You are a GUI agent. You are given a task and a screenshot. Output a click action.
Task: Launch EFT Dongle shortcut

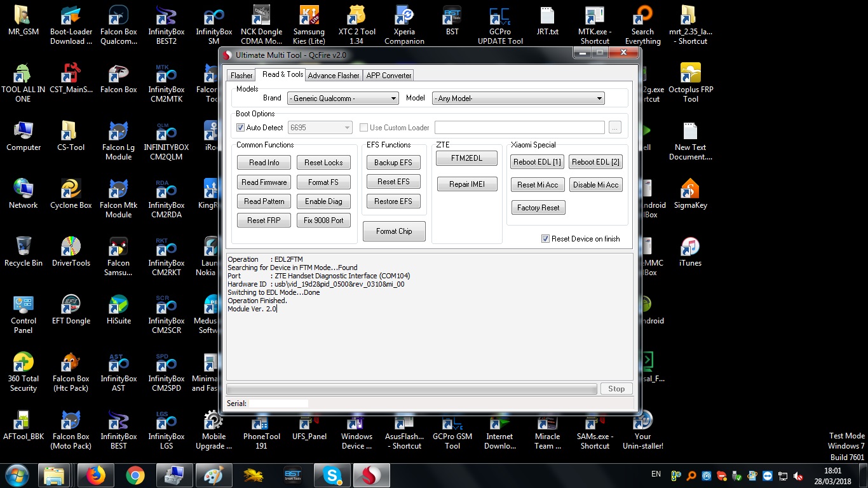pyautogui.click(x=71, y=309)
